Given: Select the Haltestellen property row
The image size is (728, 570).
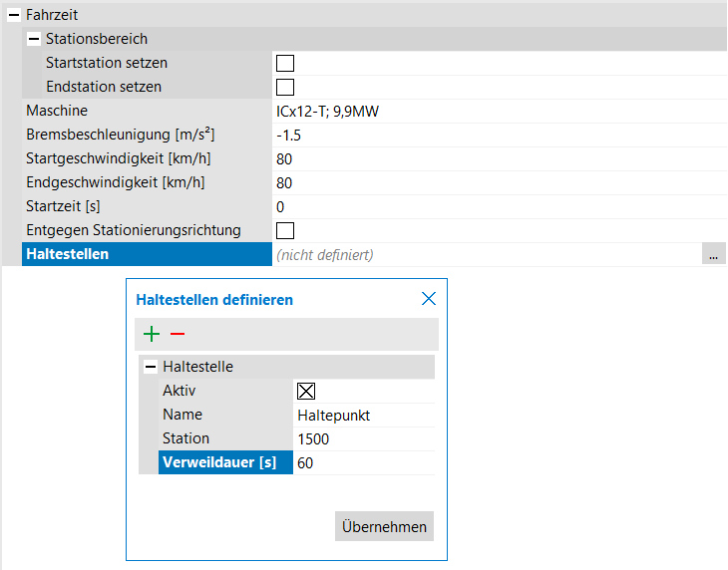Looking at the screenshot, I should (x=146, y=255).
